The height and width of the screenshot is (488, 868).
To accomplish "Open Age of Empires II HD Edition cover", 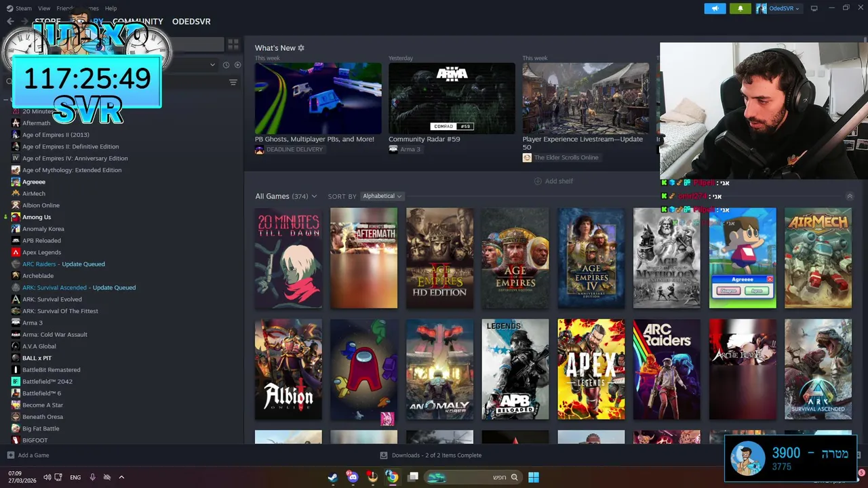I will coord(439,258).
